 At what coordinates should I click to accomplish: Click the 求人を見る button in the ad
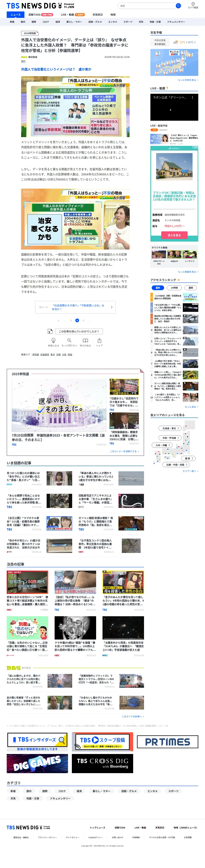click(174, 235)
